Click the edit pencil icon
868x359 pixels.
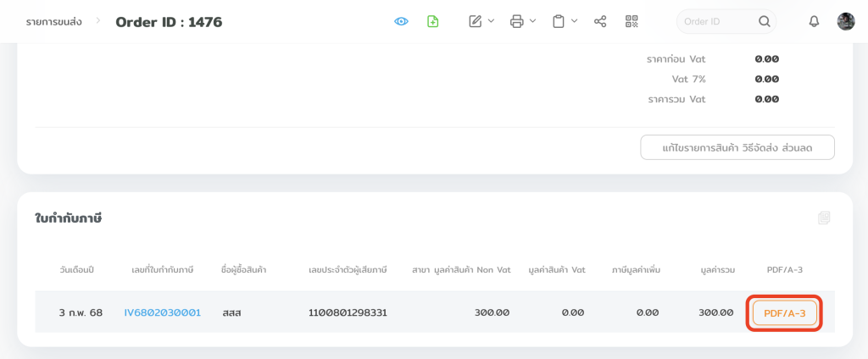point(476,21)
